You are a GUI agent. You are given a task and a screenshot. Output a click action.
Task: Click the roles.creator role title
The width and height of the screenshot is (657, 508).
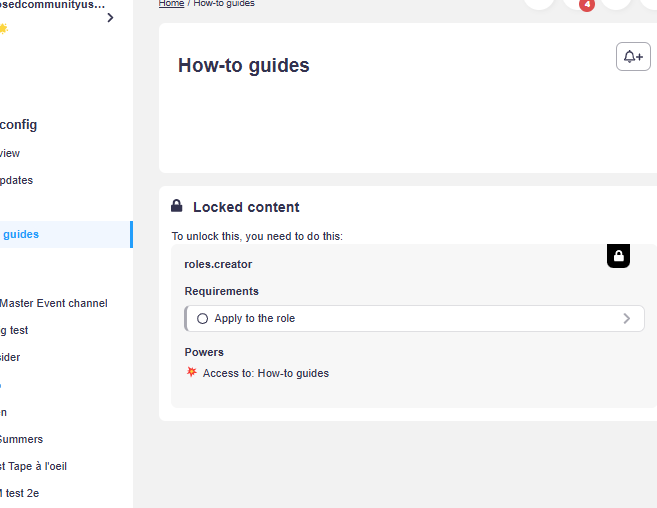(218, 264)
